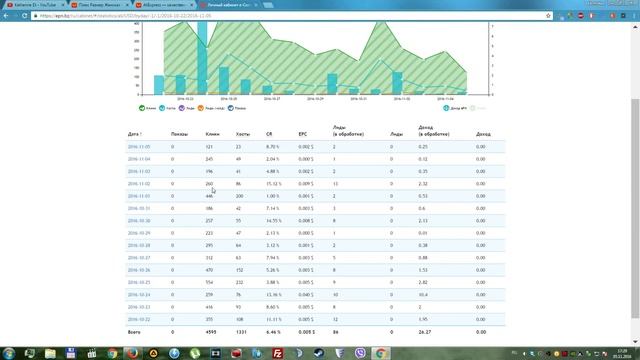
Task: Open Viber from the taskbar
Action: (x=360, y=353)
